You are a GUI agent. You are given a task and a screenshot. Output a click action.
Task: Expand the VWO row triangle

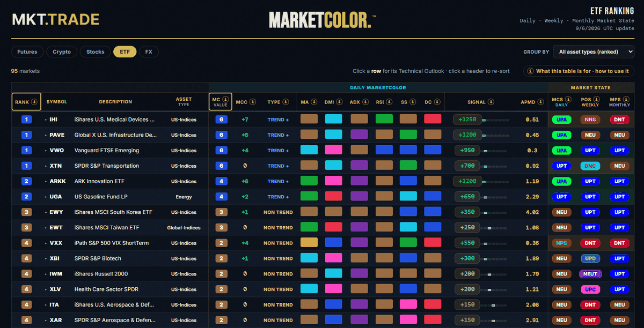(x=46, y=151)
